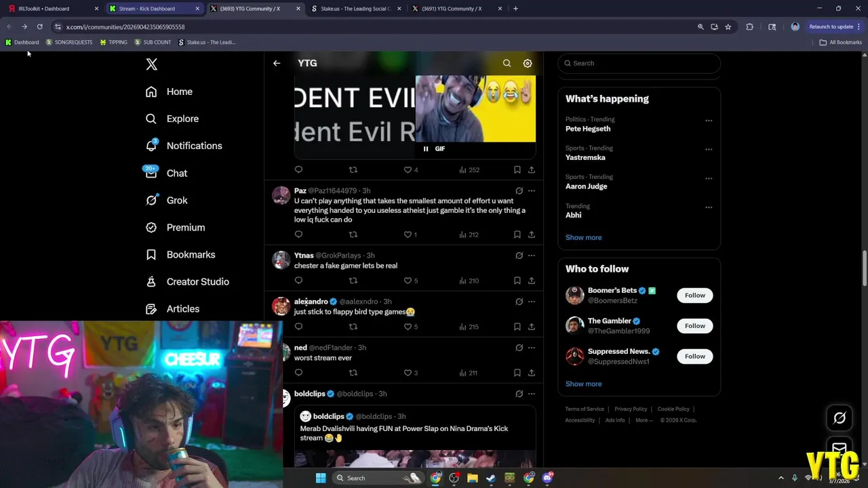Image resolution: width=868 pixels, height=488 pixels.
Task: Open Creator Studio in sidebar
Action: (x=187, y=282)
